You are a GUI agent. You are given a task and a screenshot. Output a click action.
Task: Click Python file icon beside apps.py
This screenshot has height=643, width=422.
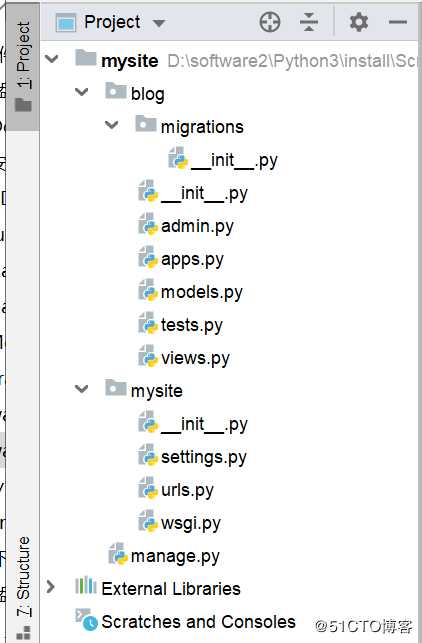click(x=148, y=257)
